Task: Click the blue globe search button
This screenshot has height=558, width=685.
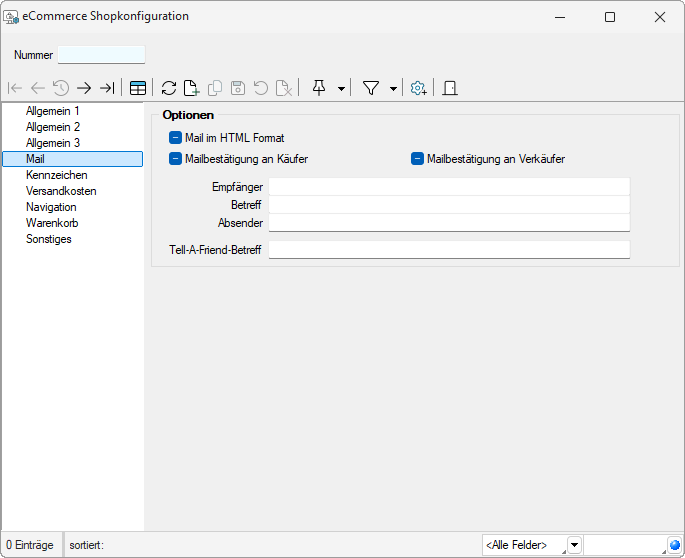Action: pos(675,545)
